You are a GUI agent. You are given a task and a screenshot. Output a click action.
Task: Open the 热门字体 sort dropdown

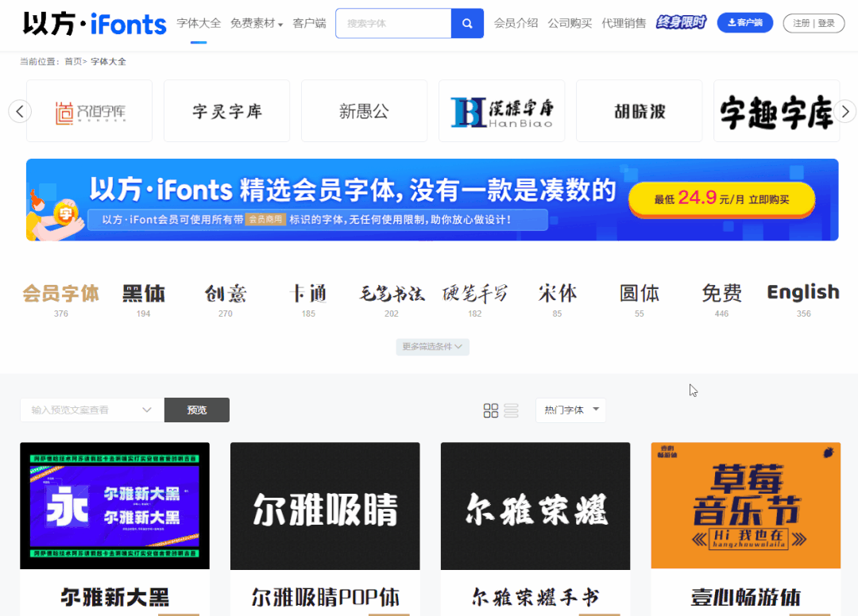click(x=570, y=410)
